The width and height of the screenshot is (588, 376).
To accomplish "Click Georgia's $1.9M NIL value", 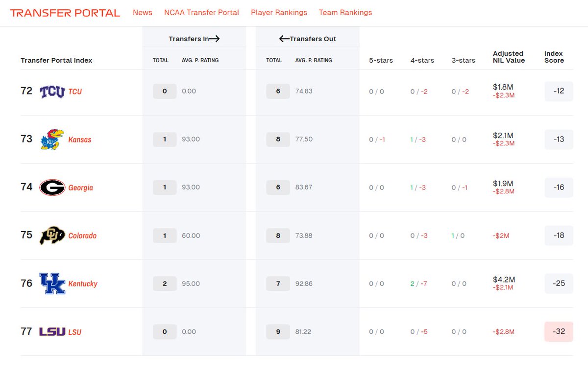I will (503, 184).
